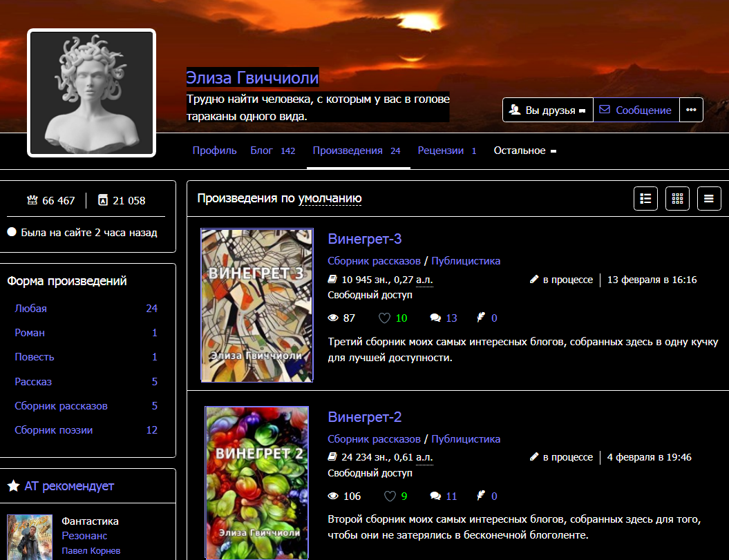Filter works by Повесть
The height and width of the screenshot is (560, 729).
click(86, 357)
